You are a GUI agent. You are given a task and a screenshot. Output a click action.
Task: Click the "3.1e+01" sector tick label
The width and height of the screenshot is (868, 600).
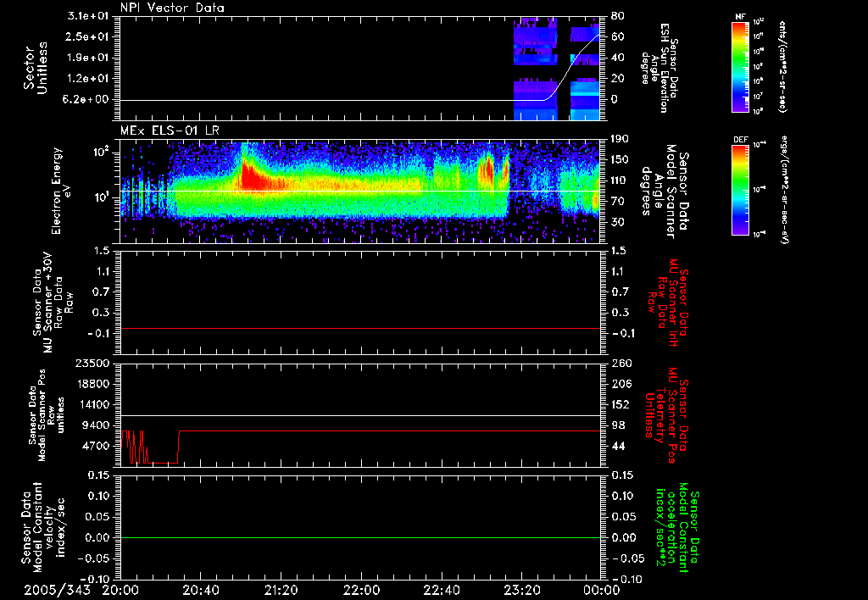(x=88, y=16)
